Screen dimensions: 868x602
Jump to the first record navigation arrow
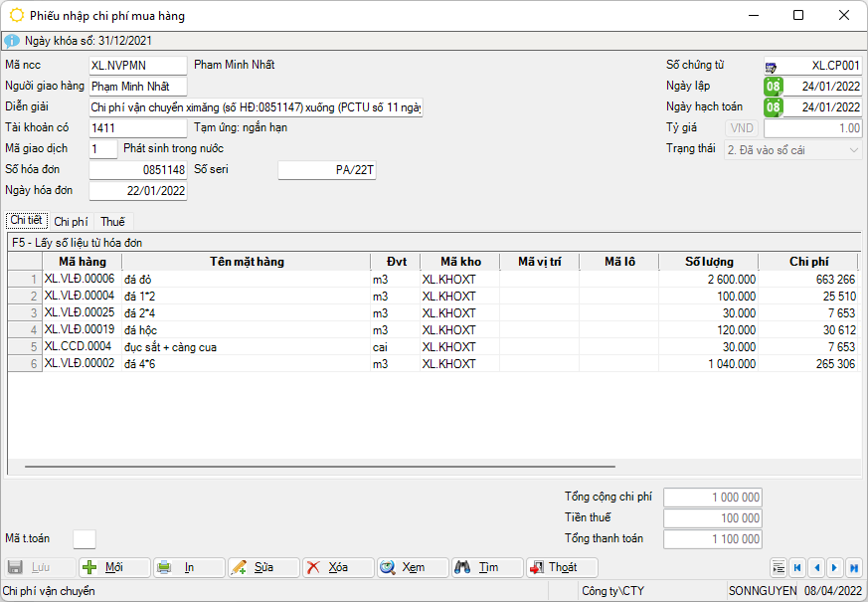797,567
